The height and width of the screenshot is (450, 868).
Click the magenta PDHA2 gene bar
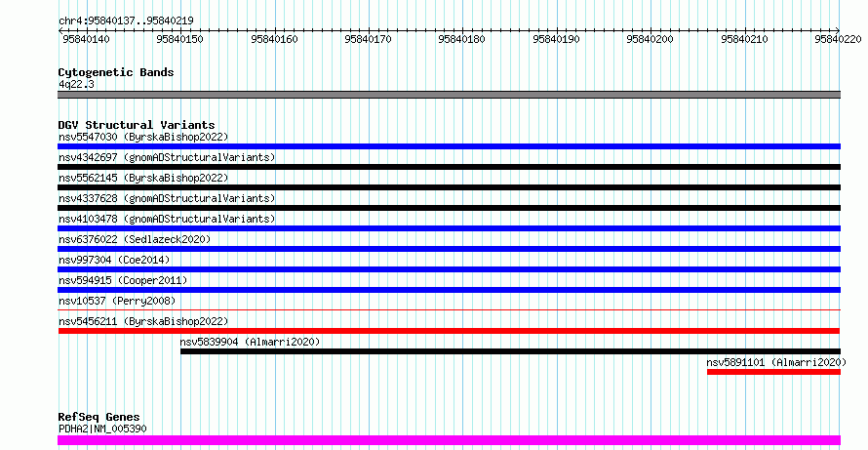click(449, 440)
